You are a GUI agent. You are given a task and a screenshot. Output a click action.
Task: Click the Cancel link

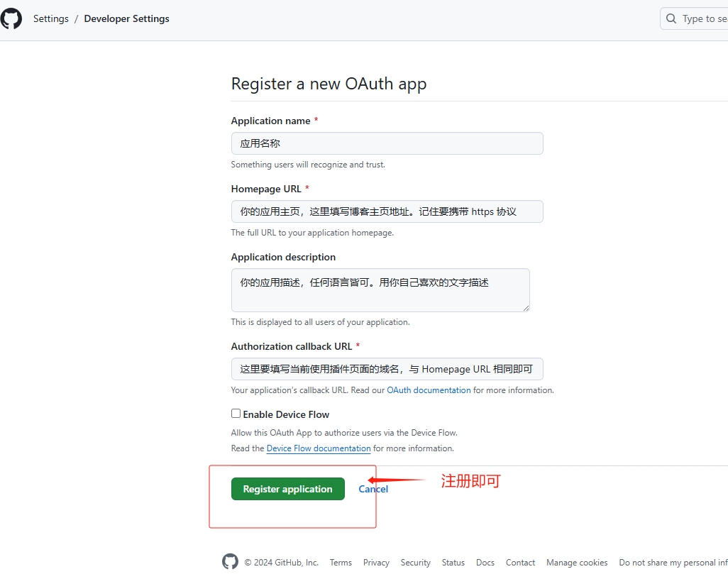click(x=373, y=489)
